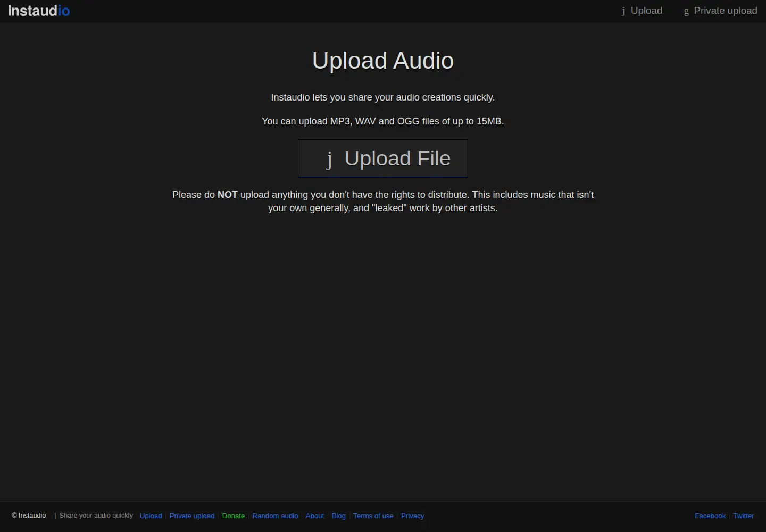Click the glyph icon before top-bar Upload
This screenshot has height=532, width=766.
623,11
